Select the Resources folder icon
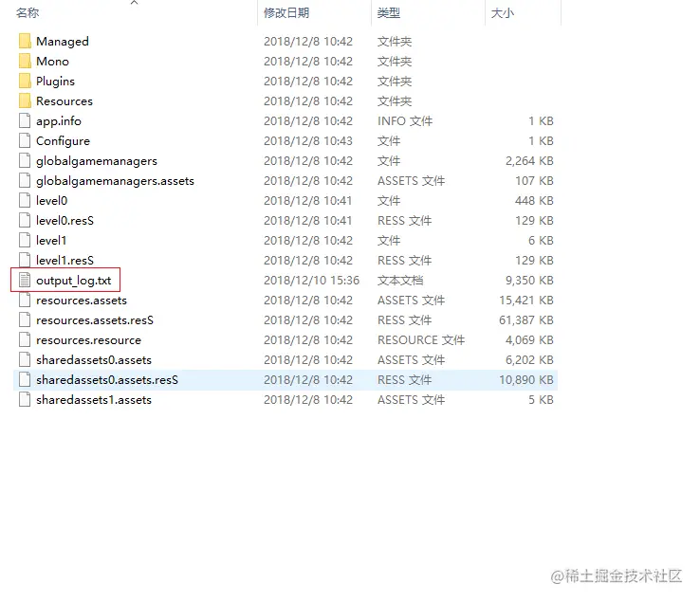700x602 pixels. coord(25,100)
